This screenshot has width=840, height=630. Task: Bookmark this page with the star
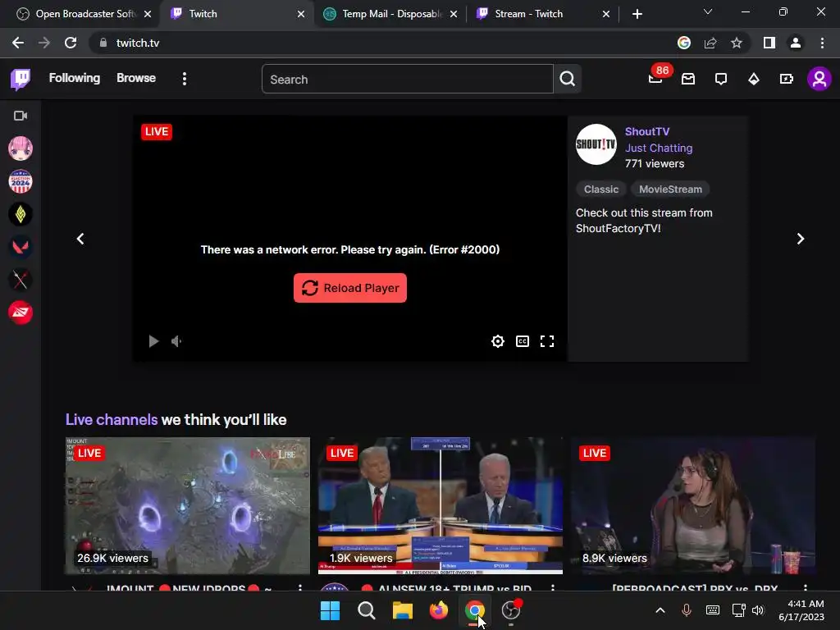737,43
